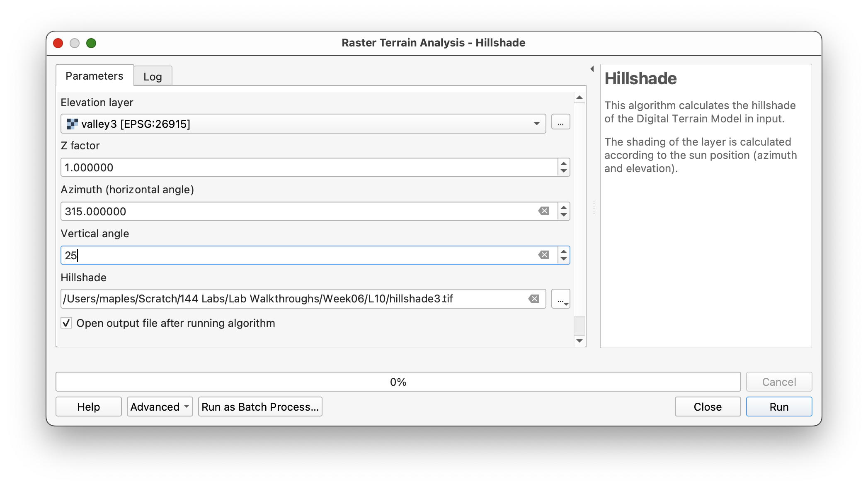This screenshot has height=487, width=868.
Task: Clear the Azimuth value with its X icon
Action: [x=543, y=211]
